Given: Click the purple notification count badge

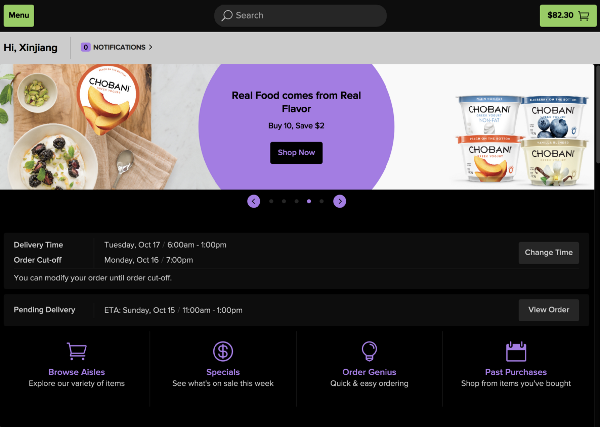Looking at the screenshot, I should [x=86, y=47].
